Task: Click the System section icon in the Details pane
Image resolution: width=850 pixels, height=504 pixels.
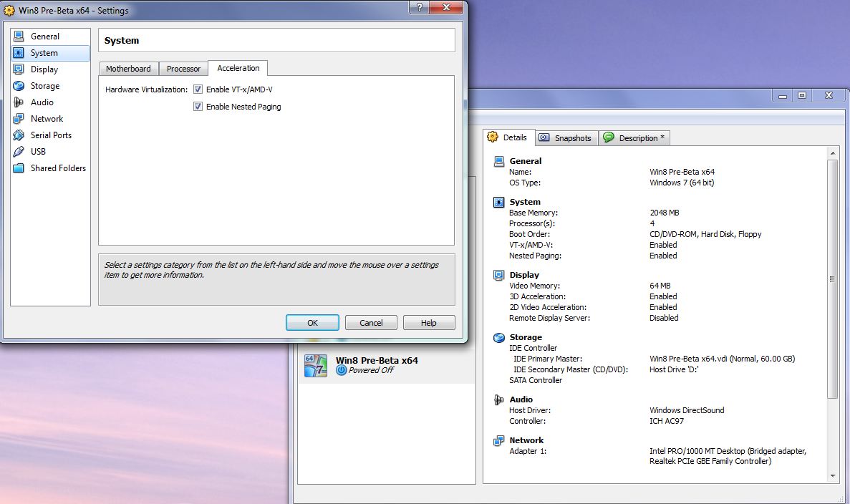Action: click(x=498, y=202)
